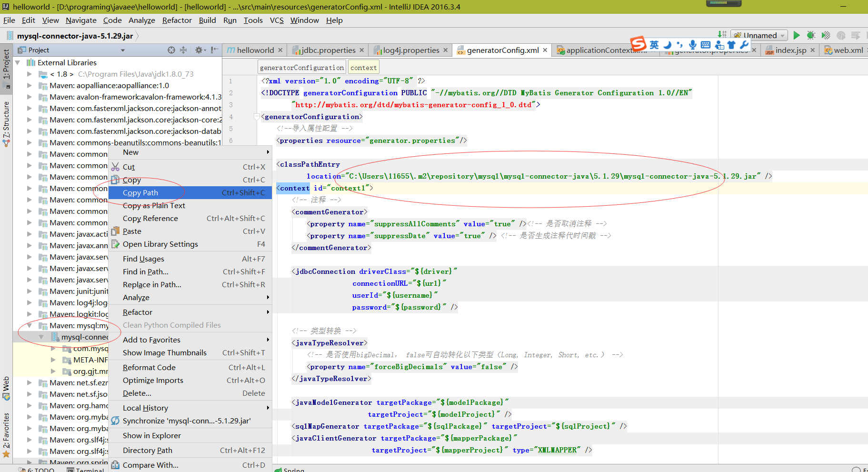Open the Terminal tool window button
The width and height of the screenshot is (868, 472).
[x=85, y=470]
